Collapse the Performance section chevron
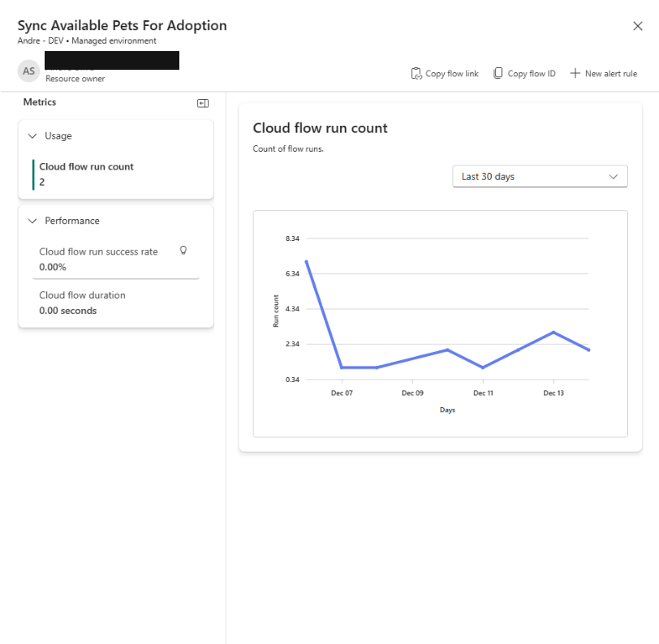Viewport: 659px width, 644px height. pos(32,221)
